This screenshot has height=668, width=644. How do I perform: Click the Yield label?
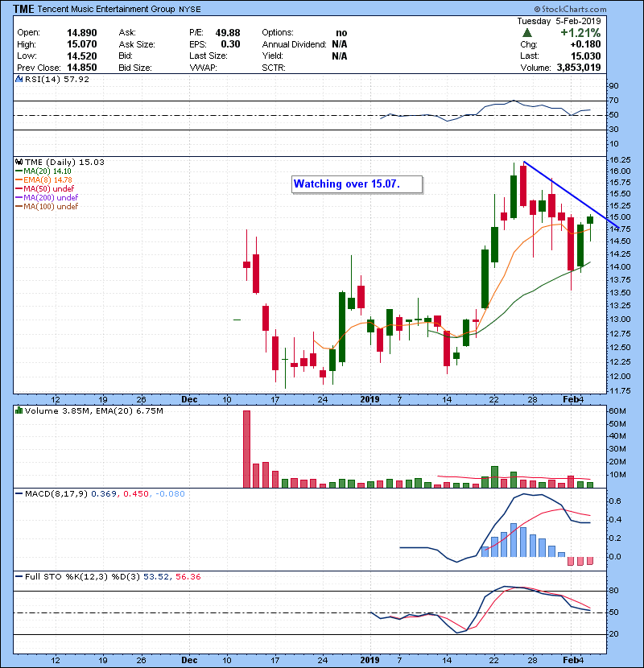(274, 56)
